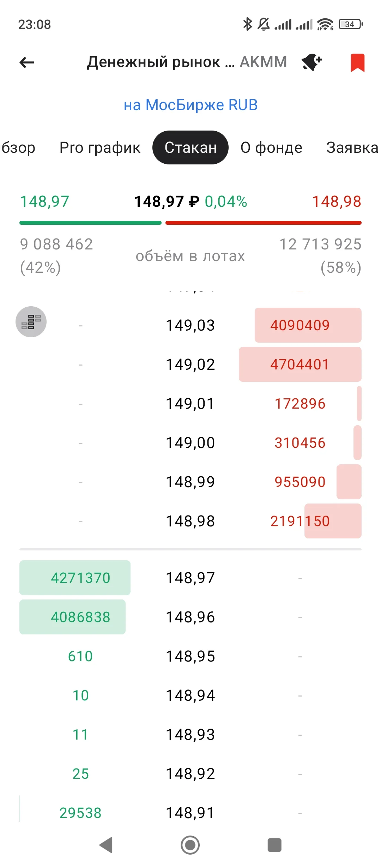Open the order book view mode icon

click(31, 322)
